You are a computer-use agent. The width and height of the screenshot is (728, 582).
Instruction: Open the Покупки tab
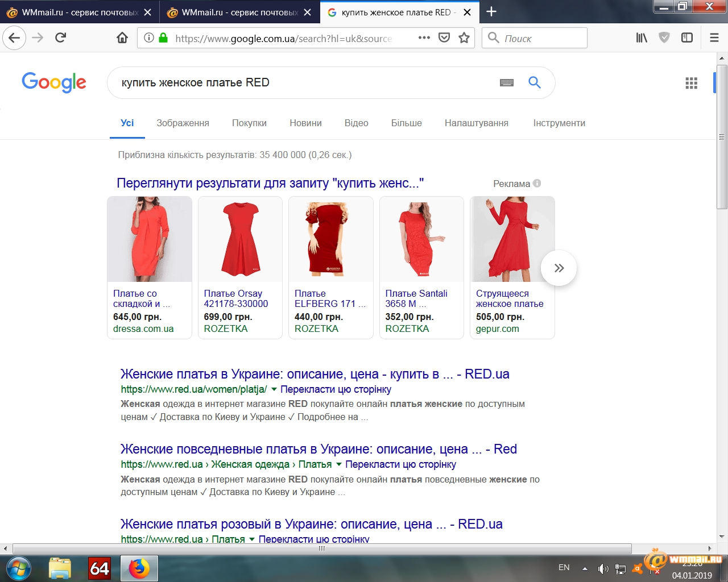click(x=249, y=123)
